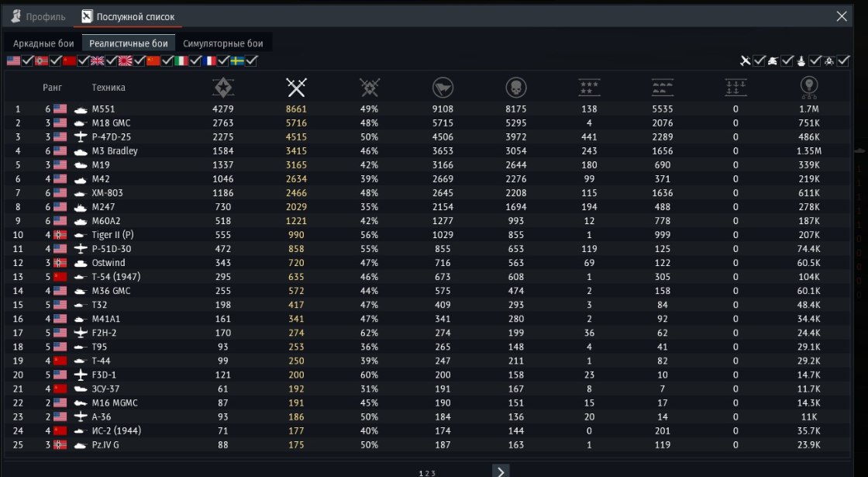Viewport: 868px width, 477px height.
Task: Sort by the win rate percentage column icon
Action: (x=369, y=87)
